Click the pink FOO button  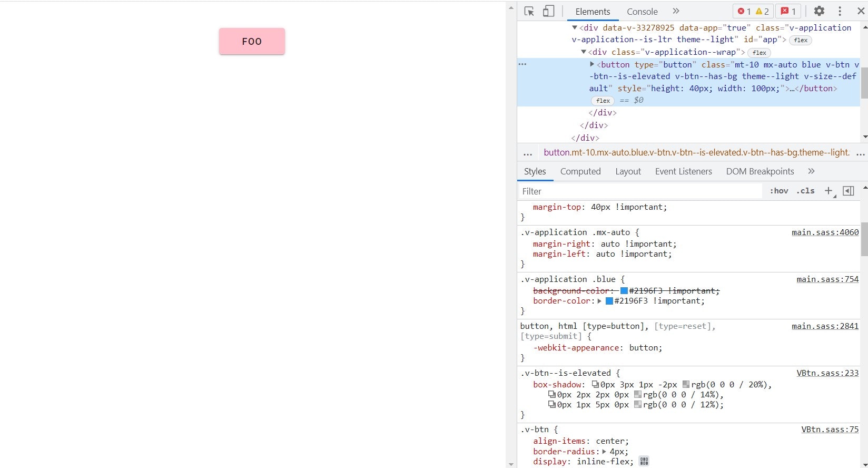pos(252,41)
